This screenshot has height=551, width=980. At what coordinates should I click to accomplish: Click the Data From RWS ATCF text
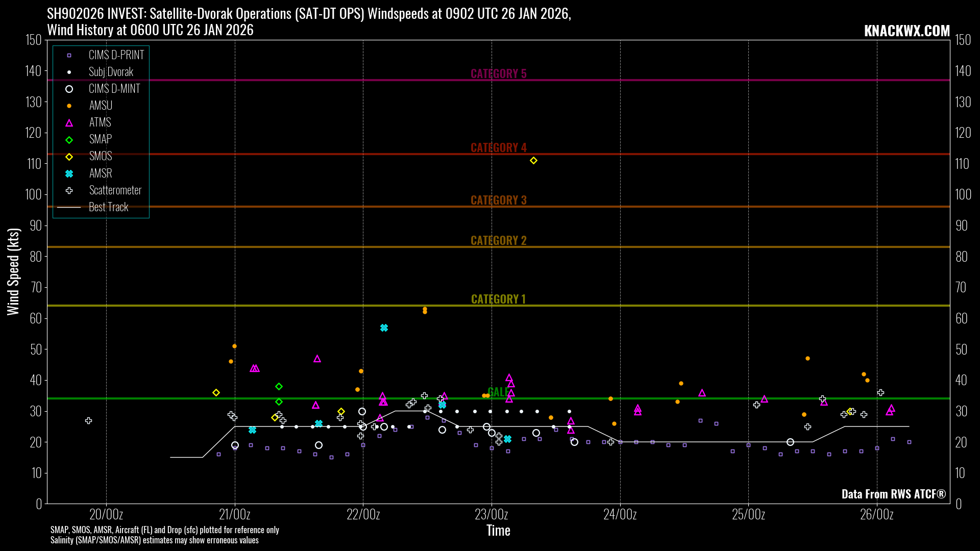tap(893, 494)
